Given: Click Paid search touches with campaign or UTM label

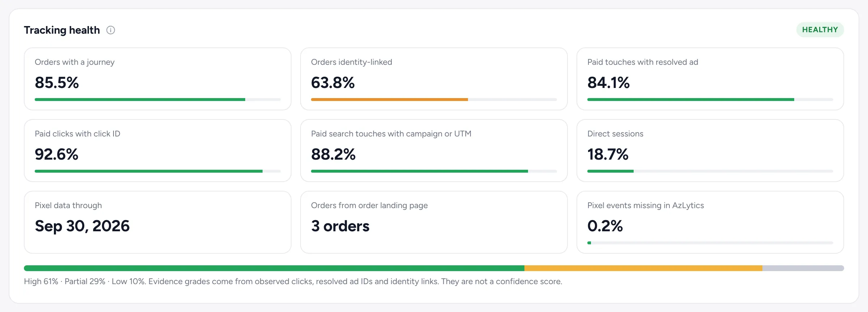Looking at the screenshot, I should click(x=391, y=134).
